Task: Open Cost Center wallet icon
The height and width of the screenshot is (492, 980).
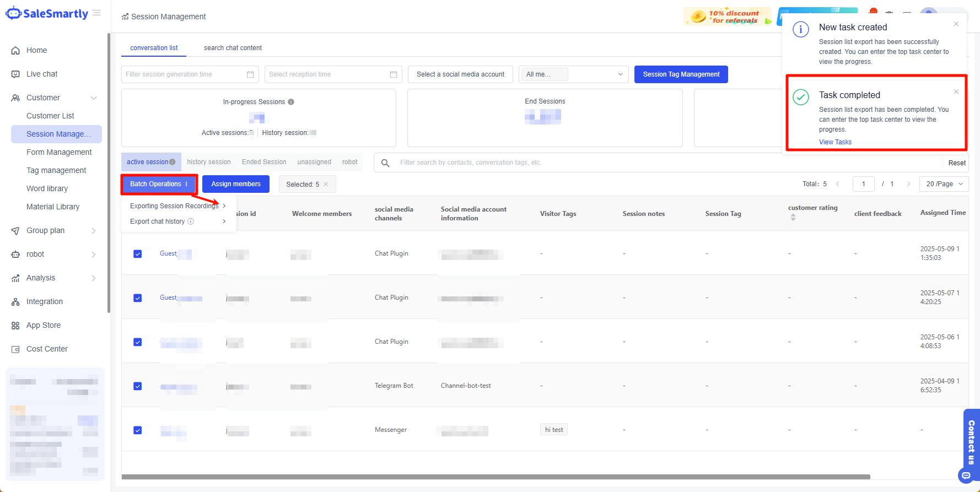Action: point(15,349)
